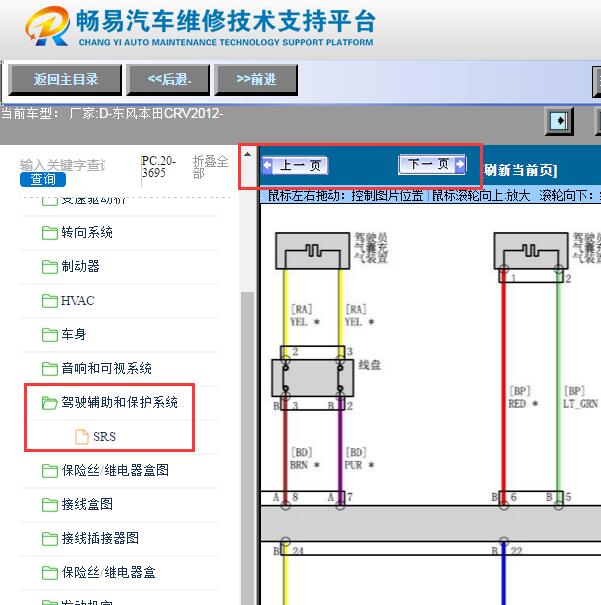Click the [BD] PUR wire label
Screen dimensions: 601x605
coord(360,459)
